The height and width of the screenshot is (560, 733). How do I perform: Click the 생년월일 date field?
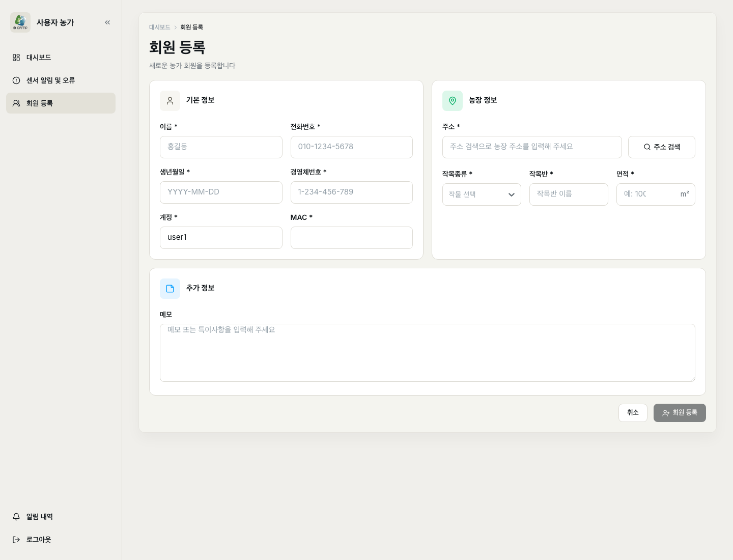point(221,192)
